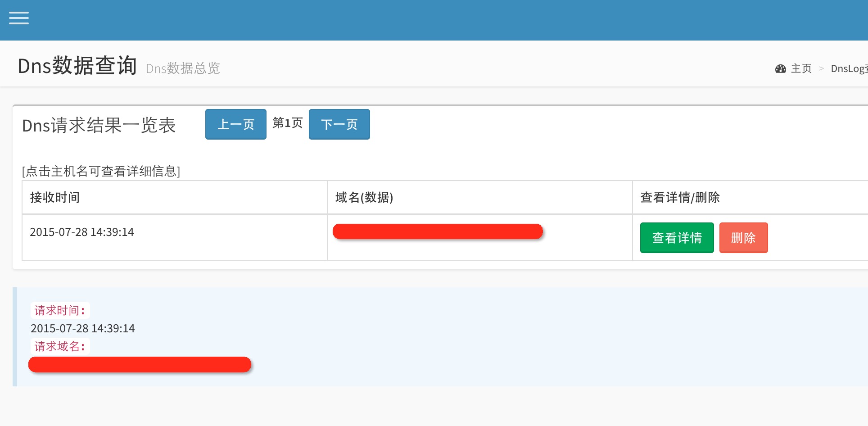Select request time value in detail panel

coord(83,328)
